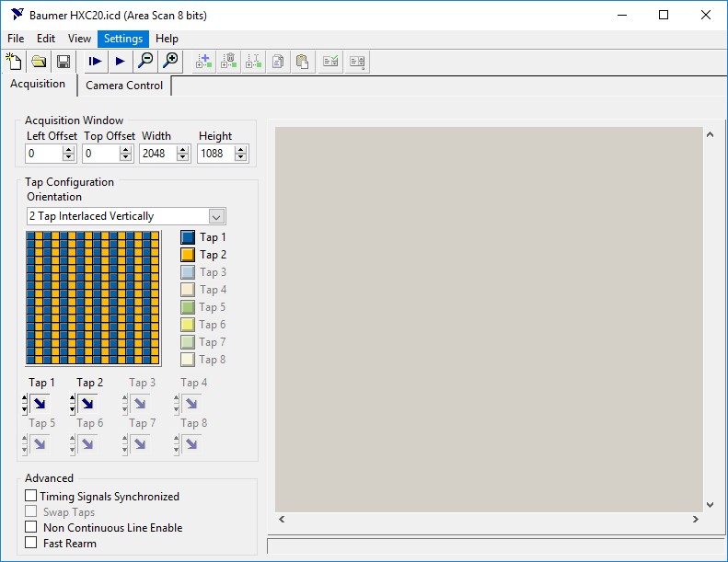
Task: Click the gray image display area
Action: coord(489,319)
